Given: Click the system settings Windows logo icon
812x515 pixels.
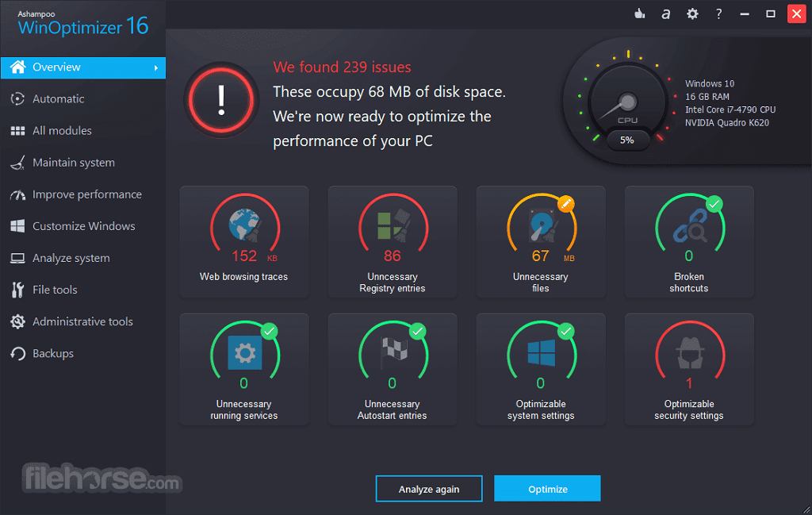Looking at the screenshot, I should tap(542, 353).
